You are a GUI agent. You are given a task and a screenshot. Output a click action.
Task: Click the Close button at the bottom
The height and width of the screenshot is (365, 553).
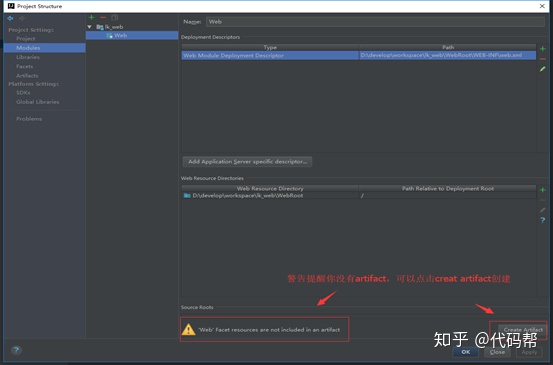(x=497, y=352)
